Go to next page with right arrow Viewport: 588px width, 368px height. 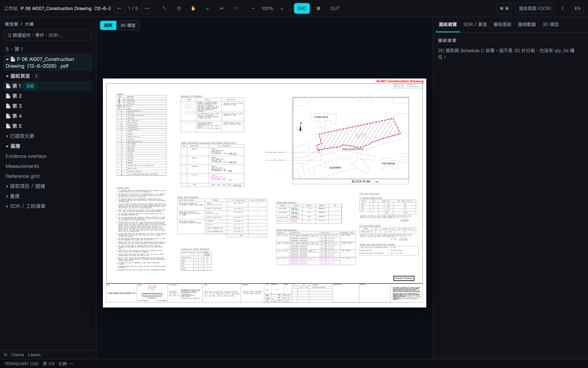(x=147, y=9)
